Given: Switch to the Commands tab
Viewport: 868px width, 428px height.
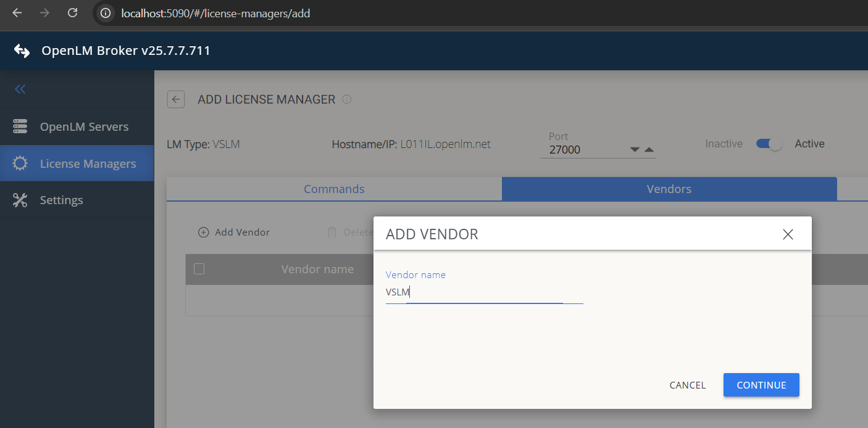Looking at the screenshot, I should [x=333, y=189].
